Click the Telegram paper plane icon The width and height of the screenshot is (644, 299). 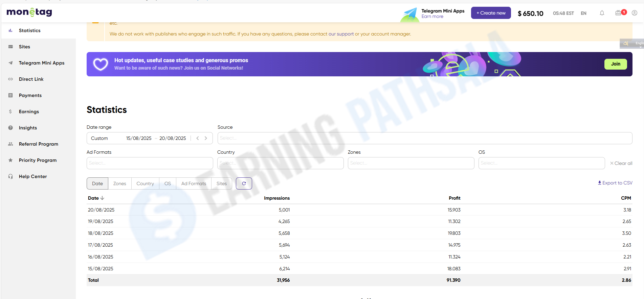(x=410, y=14)
